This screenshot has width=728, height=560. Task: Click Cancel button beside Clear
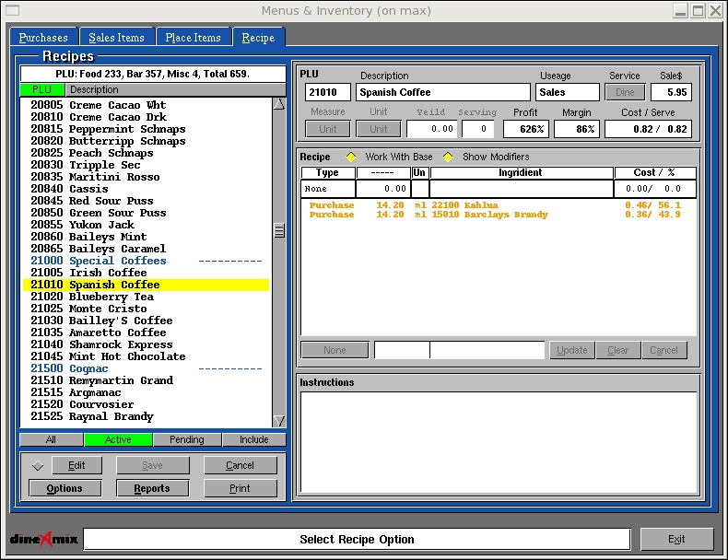coord(663,350)
